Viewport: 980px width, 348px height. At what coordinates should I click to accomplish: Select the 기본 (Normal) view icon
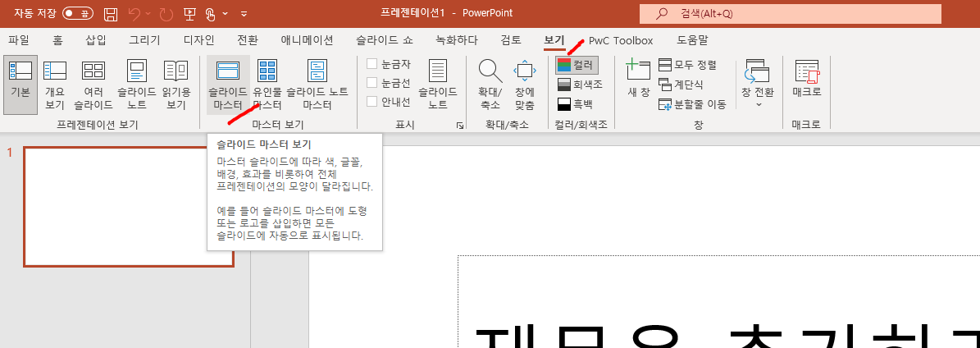click(x=21, y=85)
